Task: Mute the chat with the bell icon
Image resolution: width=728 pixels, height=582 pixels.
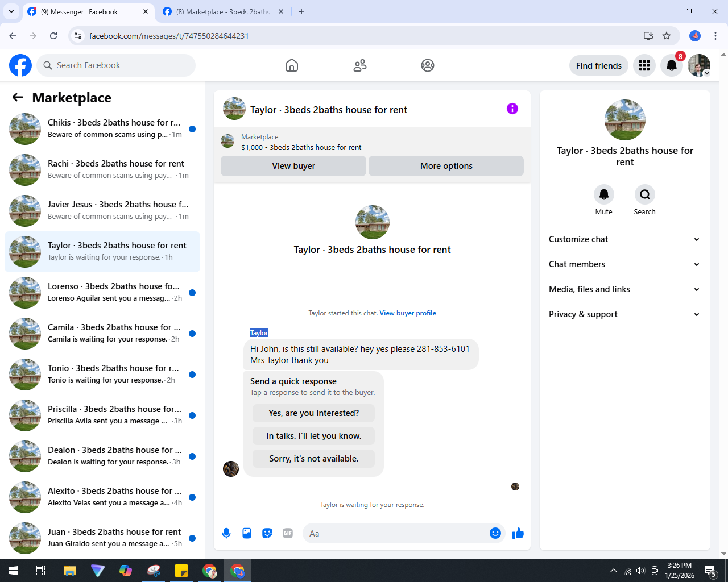Action: pos(604,194)
